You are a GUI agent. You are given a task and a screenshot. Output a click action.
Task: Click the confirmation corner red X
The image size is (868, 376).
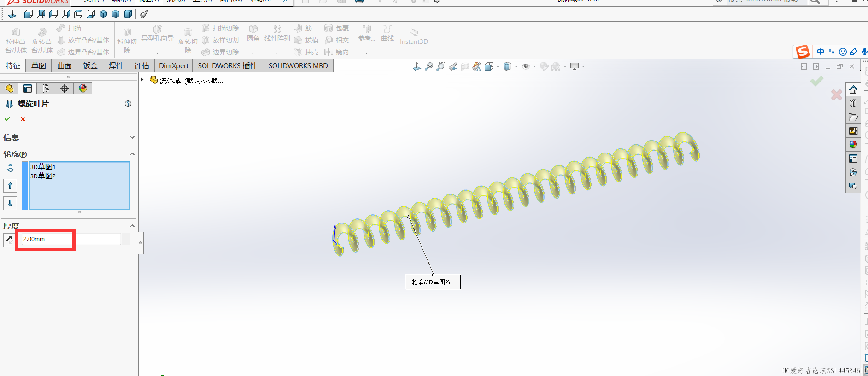pyautogui.click(x=837, y=95)
